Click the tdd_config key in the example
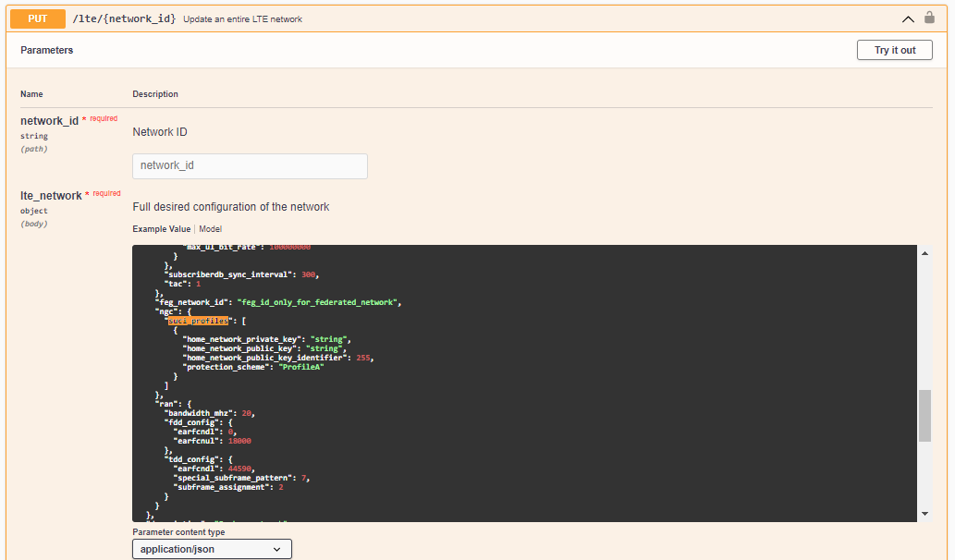This screenshot has height=560, width=955. [193, 458]
